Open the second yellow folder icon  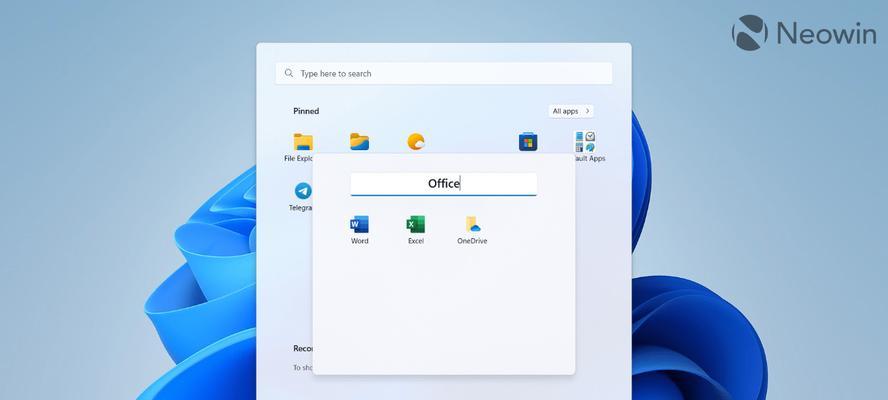tap(359, 142)
